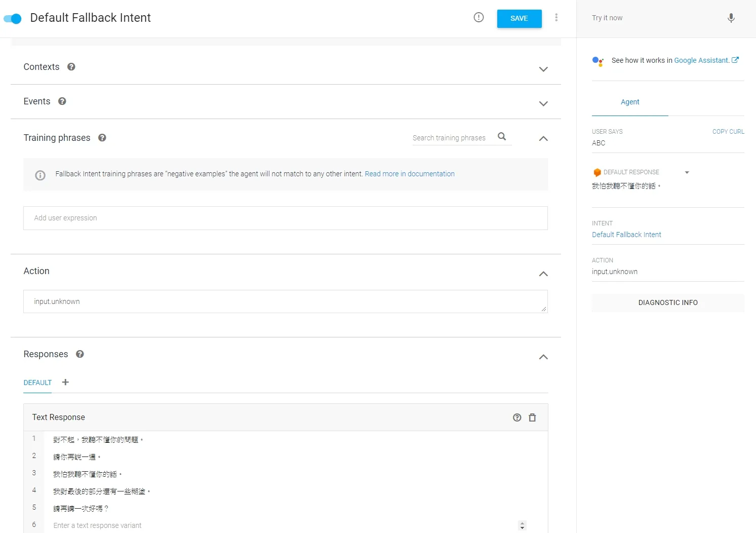Click the Events help question icon
Image resolution: width=756 pixels, height=533 pixels.
click(x=62, y=101)
